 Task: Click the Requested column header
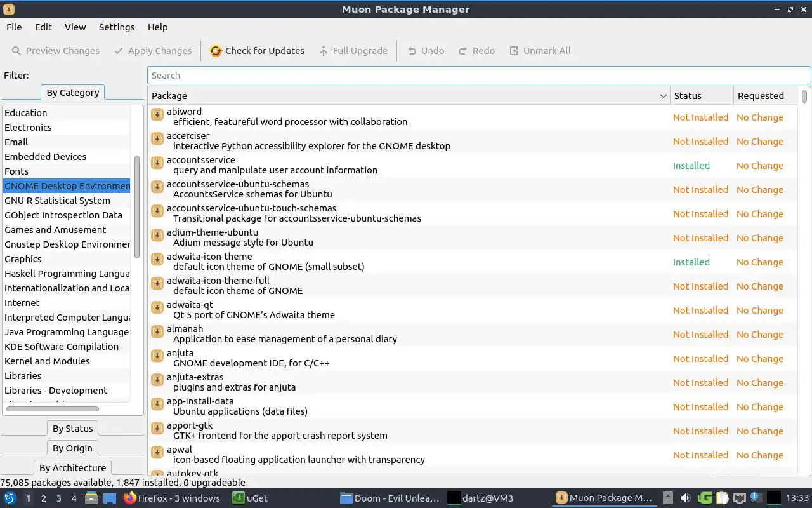coord(765,96)
